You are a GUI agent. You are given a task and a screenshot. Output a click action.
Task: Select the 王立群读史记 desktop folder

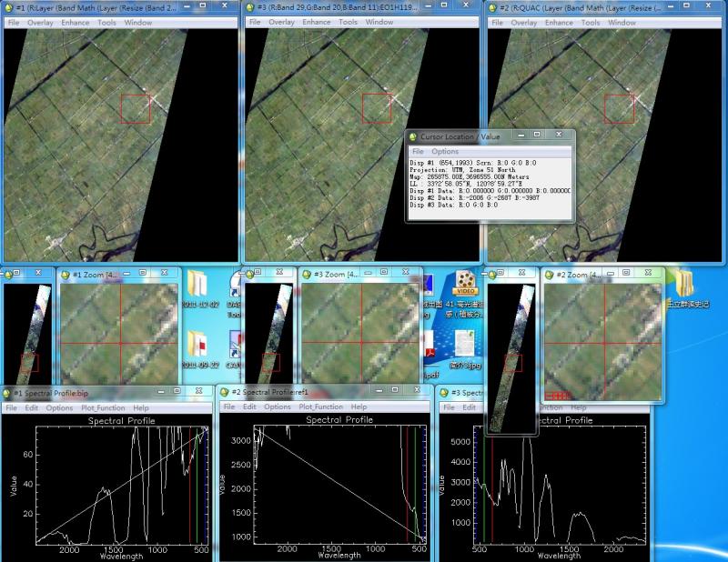(687, 289)
